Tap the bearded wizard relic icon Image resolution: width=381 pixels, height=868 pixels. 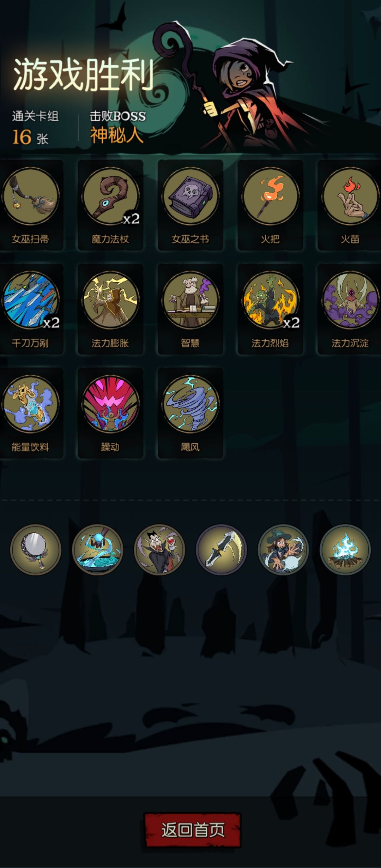point(283,549)
